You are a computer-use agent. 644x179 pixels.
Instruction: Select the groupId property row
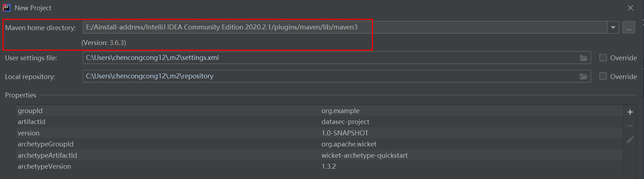tap(319, 111)
